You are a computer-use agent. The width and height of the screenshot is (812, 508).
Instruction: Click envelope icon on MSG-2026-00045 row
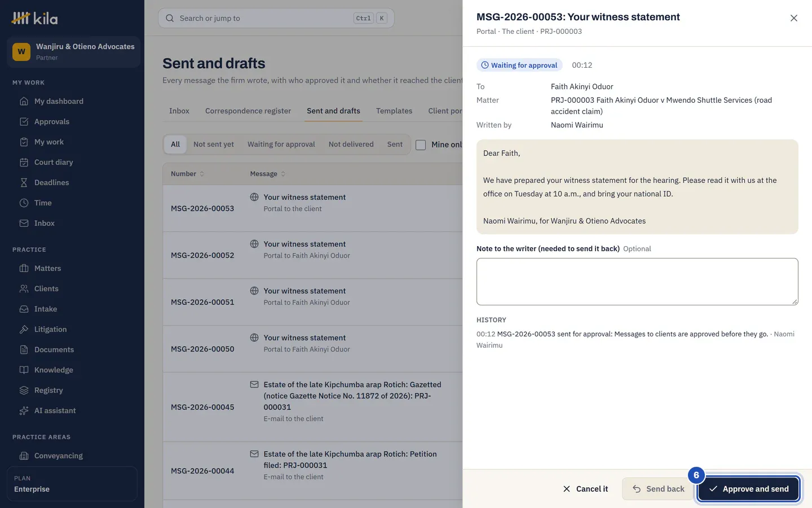[x=254, y=384]
